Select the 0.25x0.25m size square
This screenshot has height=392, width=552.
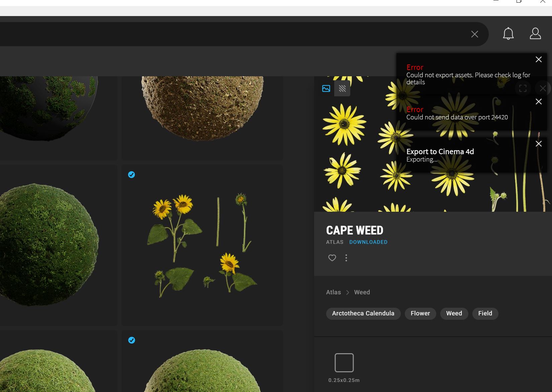(x=344, y=363)
